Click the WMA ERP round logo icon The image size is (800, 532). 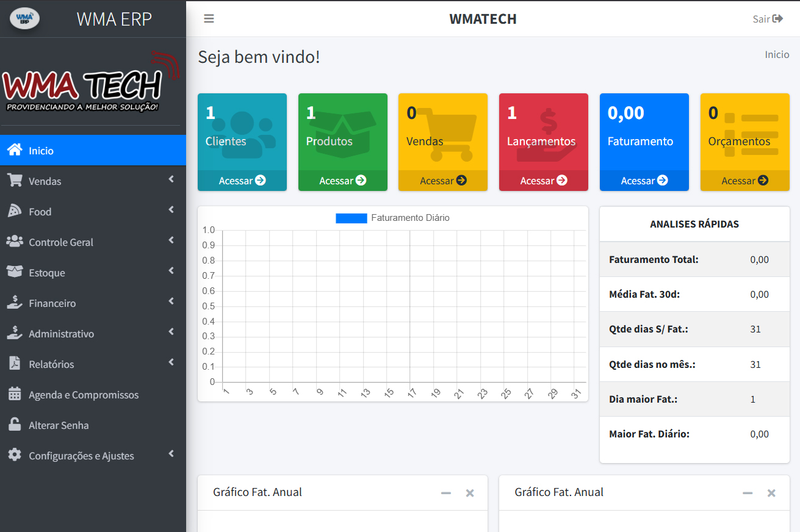coord(25,18)
